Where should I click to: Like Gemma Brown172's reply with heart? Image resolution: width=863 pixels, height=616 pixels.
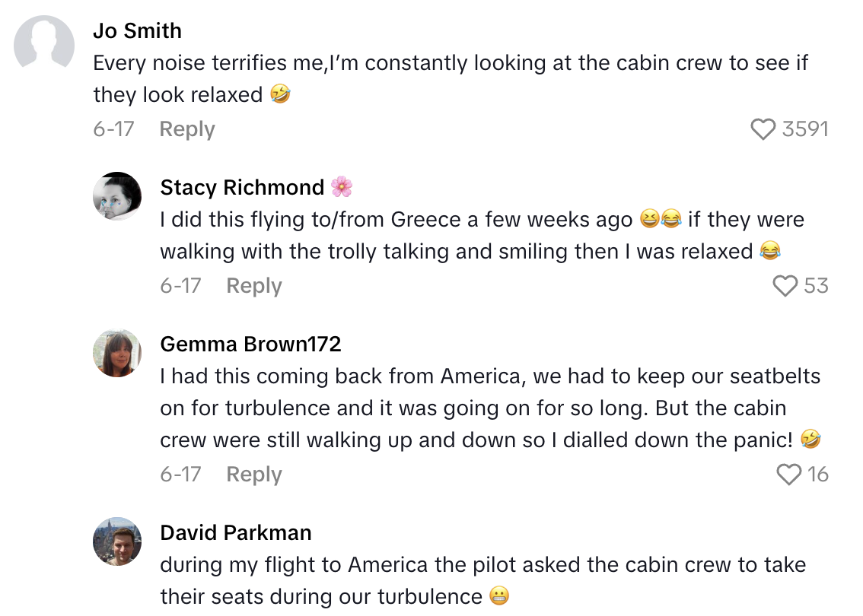tap(789, 475)
